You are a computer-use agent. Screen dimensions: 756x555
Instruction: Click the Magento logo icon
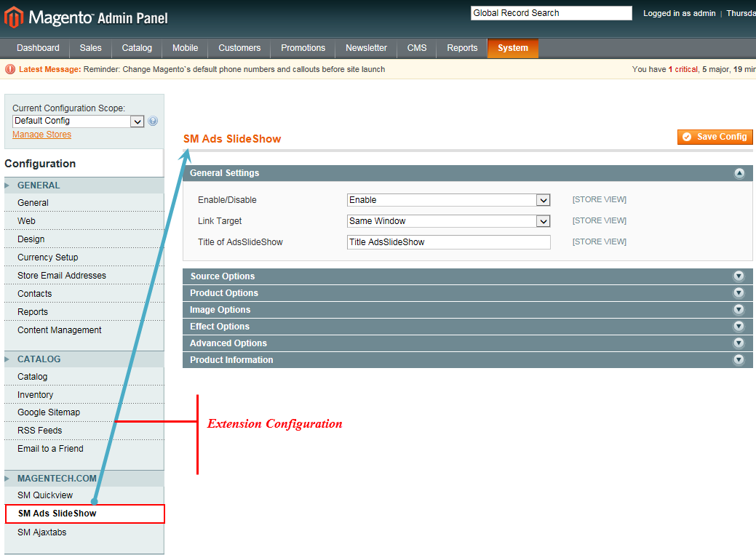click(14, 17)
